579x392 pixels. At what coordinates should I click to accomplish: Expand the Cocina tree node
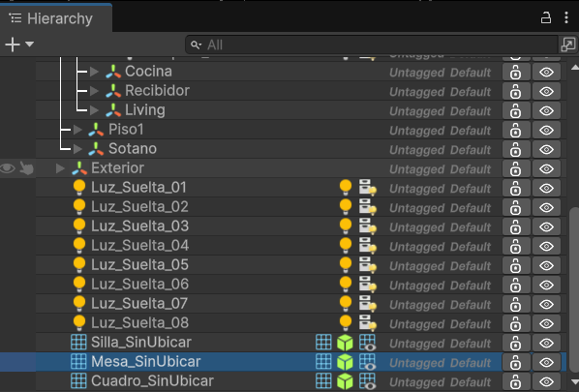point(94,72)
